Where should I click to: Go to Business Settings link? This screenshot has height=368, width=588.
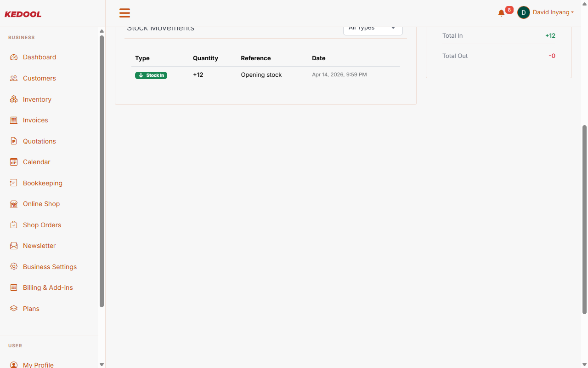pos(50,267)
